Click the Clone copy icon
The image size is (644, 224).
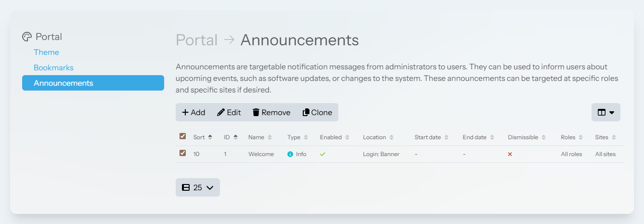[306, 112]
